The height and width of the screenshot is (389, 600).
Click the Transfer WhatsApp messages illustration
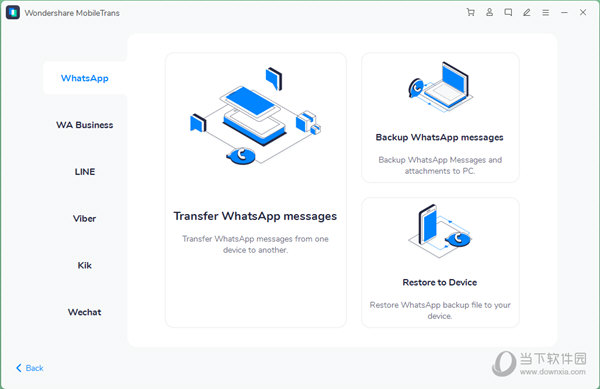[x=255, y=116]
